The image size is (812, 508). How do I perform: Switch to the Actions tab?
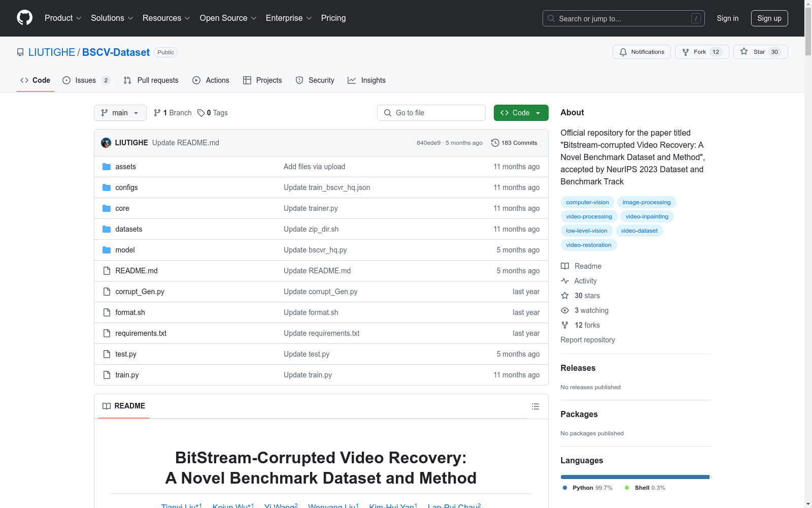pyautogui.click(x=211, y=80)
